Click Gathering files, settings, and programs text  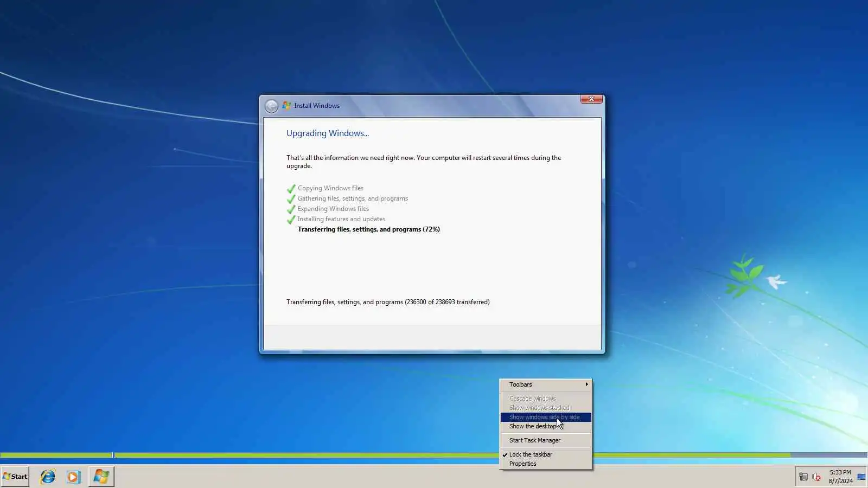[353, 198]
